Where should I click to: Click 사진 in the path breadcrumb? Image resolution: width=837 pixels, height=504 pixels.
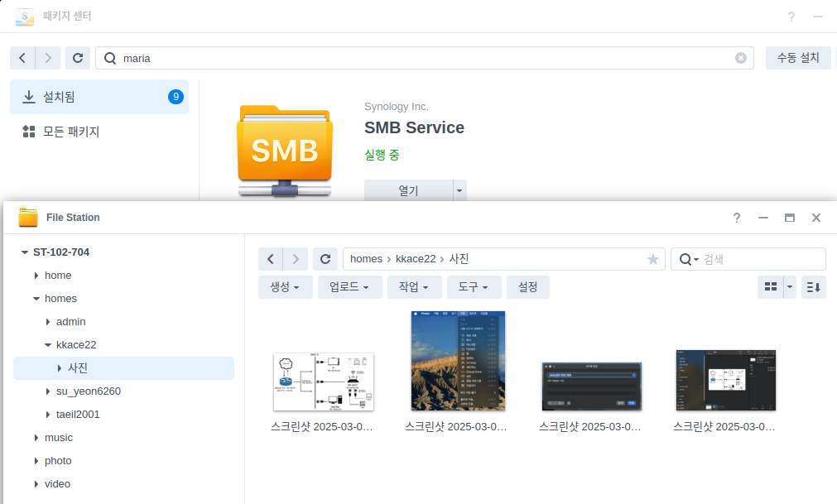pos(459,259)
